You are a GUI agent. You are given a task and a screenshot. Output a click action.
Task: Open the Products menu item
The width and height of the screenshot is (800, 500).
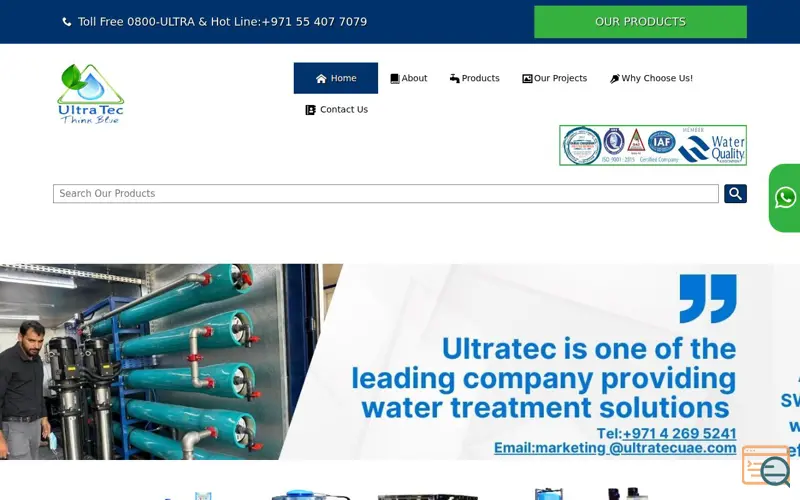coord(474,78)
